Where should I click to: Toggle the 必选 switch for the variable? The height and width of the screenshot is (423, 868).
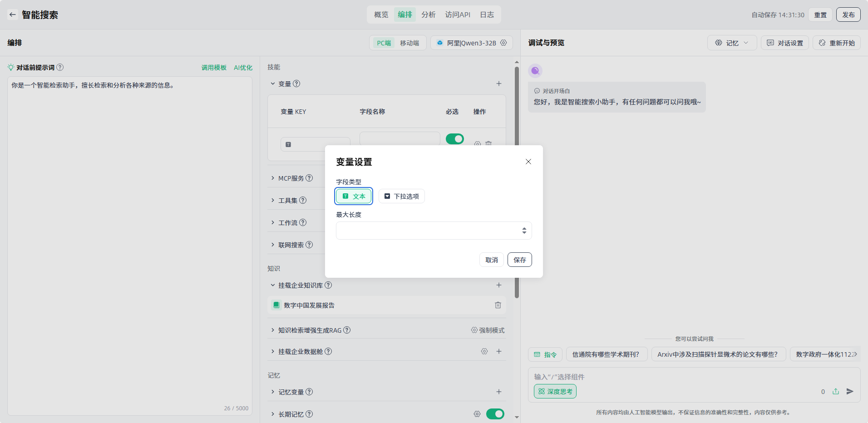(454, 139)
